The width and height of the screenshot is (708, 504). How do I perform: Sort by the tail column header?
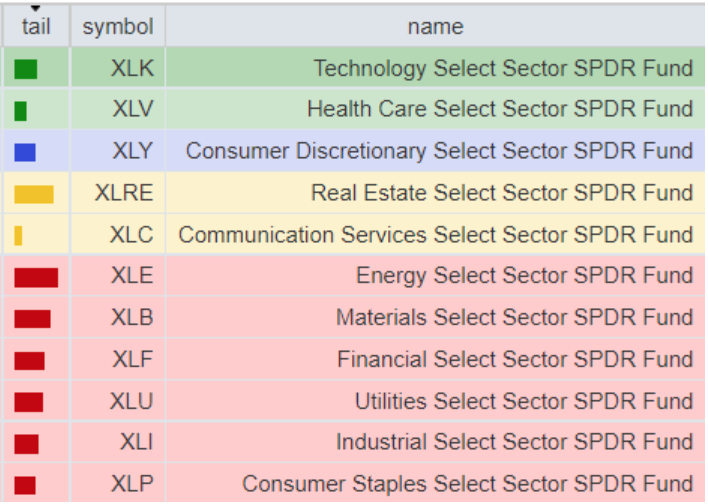click(x=36, y=27)
